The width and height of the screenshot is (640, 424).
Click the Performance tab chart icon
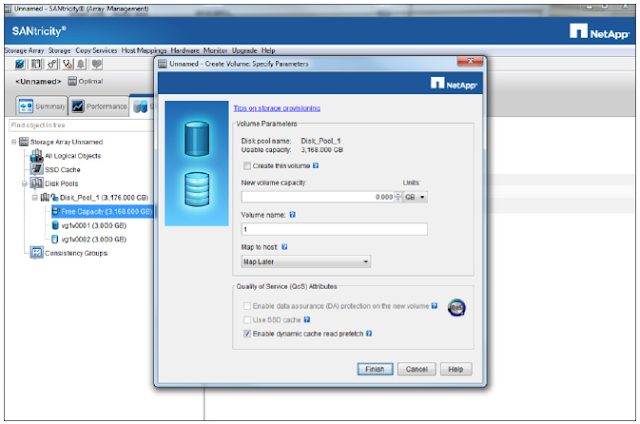[78, 107]
